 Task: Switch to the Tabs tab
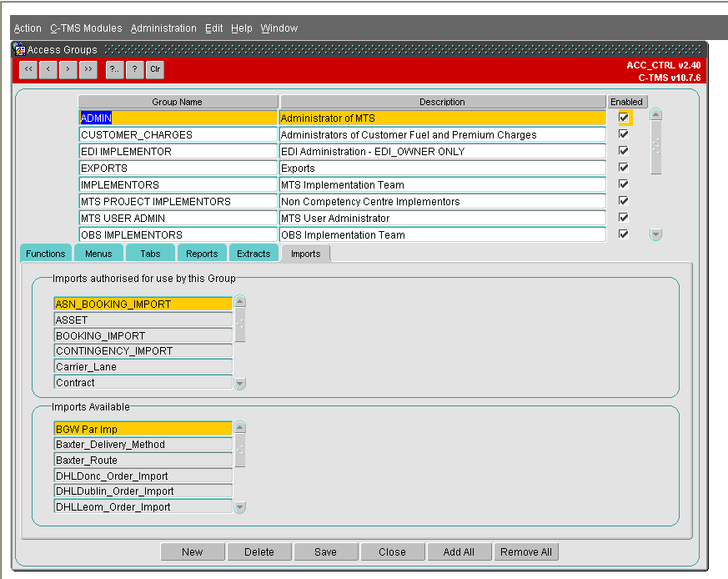(150, 254)
